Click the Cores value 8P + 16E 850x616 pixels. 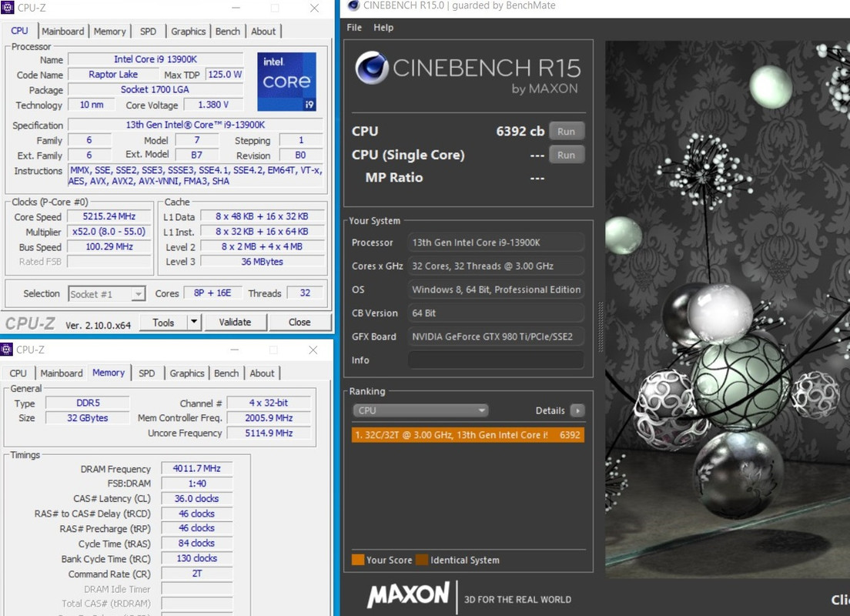(x=212, y=293)
